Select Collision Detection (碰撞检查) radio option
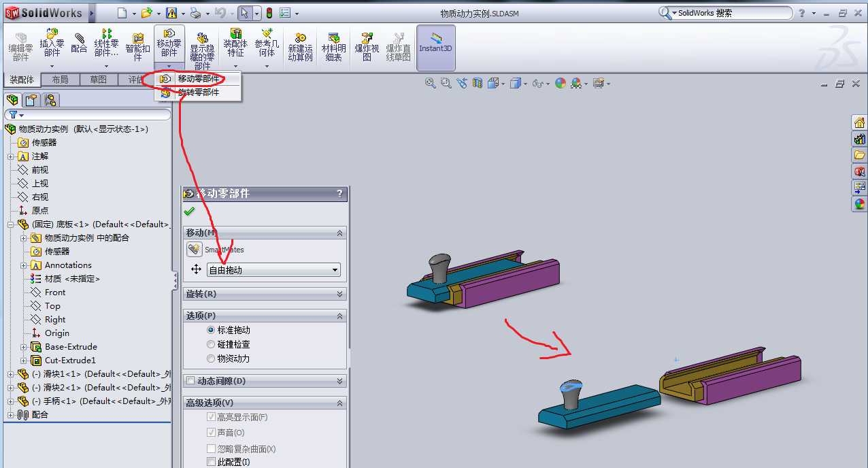868x468 pixels. click(211, 344)
